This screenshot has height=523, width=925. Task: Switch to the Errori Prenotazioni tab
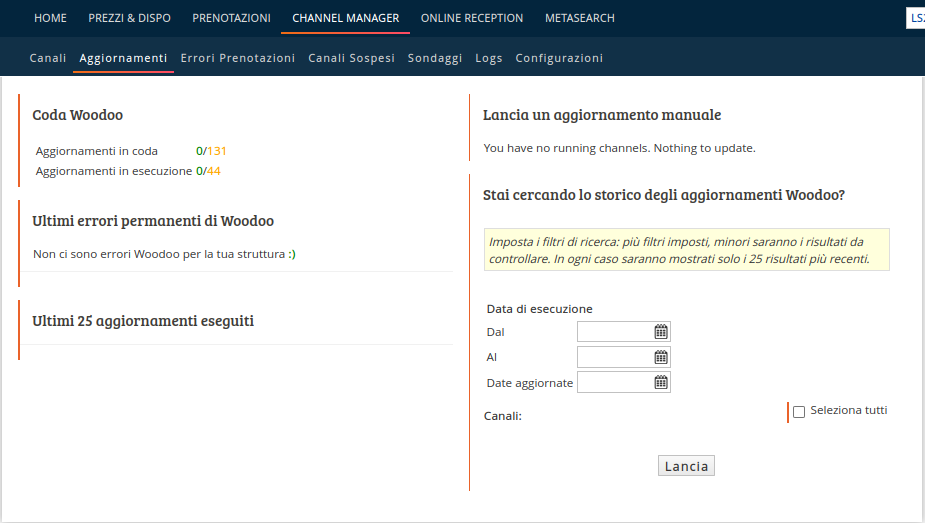(x=238, y=58)
